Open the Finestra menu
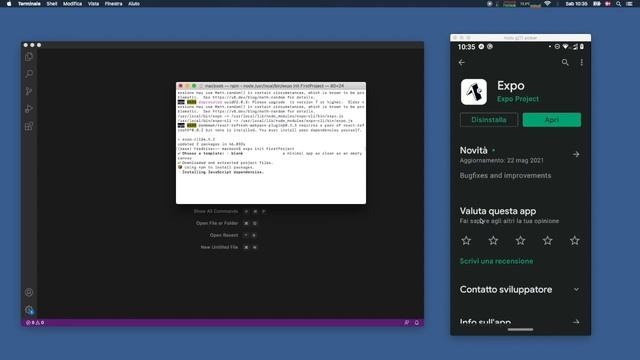The image size is (640, 360). click(113, 4)
